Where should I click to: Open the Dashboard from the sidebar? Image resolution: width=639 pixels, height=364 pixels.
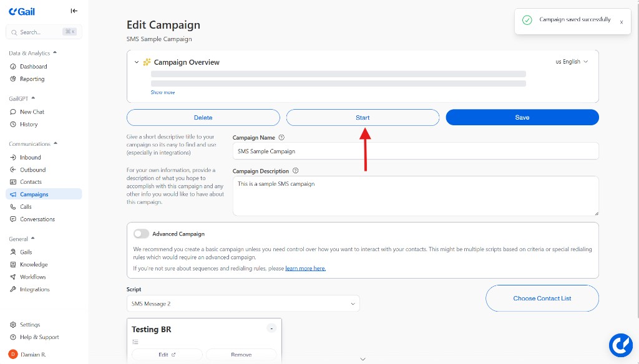click(32, 66)
